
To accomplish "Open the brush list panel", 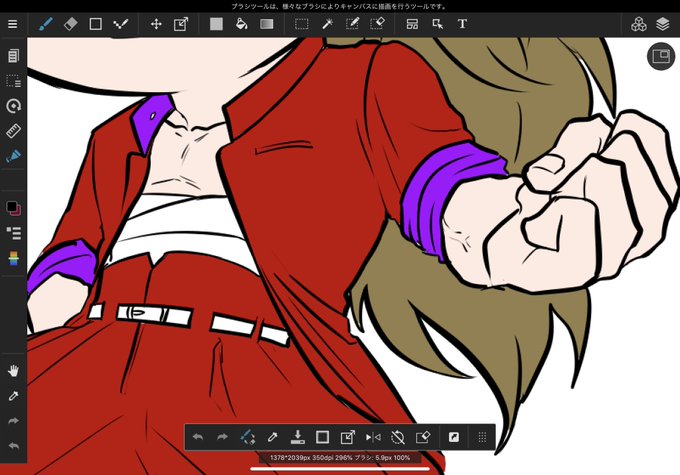I will tap(13, 233).
